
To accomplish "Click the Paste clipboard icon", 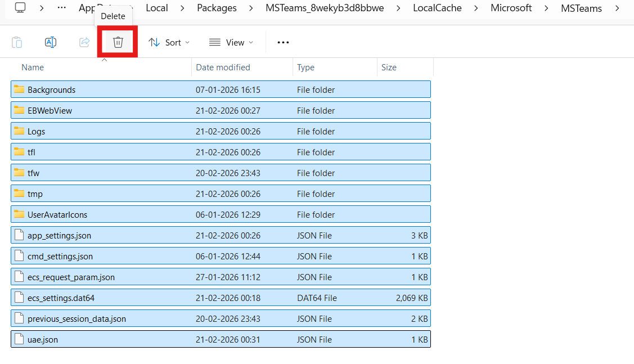I will click(x=17, y=42).
